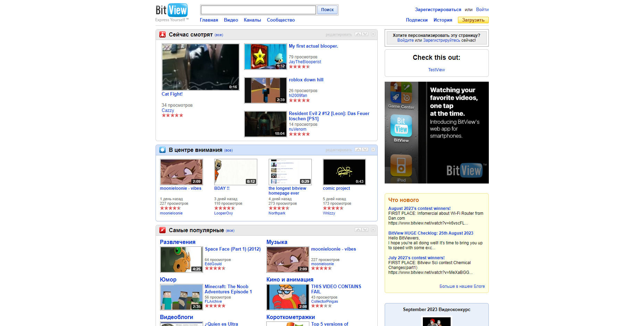Click (все) next to В центре внимания
644x326 pixels.
(x=228, y=150)
